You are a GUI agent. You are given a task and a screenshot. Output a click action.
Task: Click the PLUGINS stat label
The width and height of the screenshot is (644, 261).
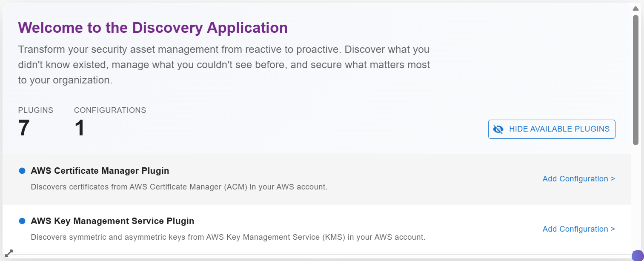point(35,110)
